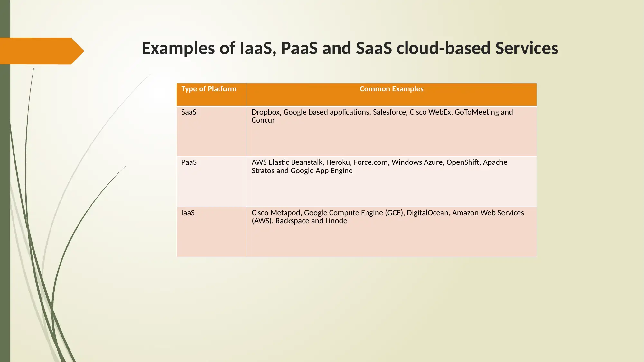Image resolution: width=644 pixels, height=362 pixels.
Task: Click the cell listing Cisco Metapod and Linode
Action: tap(392, 232)
